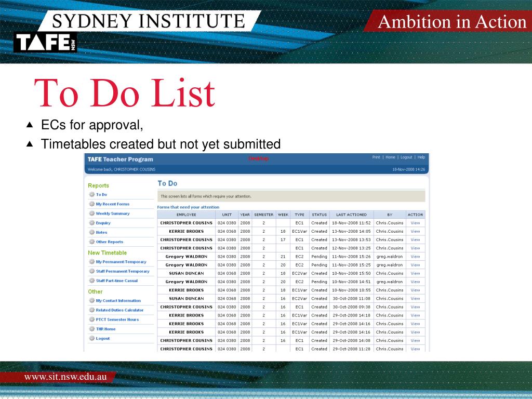Click gear icon beside sidebar Logout

(x=91, y=338)
